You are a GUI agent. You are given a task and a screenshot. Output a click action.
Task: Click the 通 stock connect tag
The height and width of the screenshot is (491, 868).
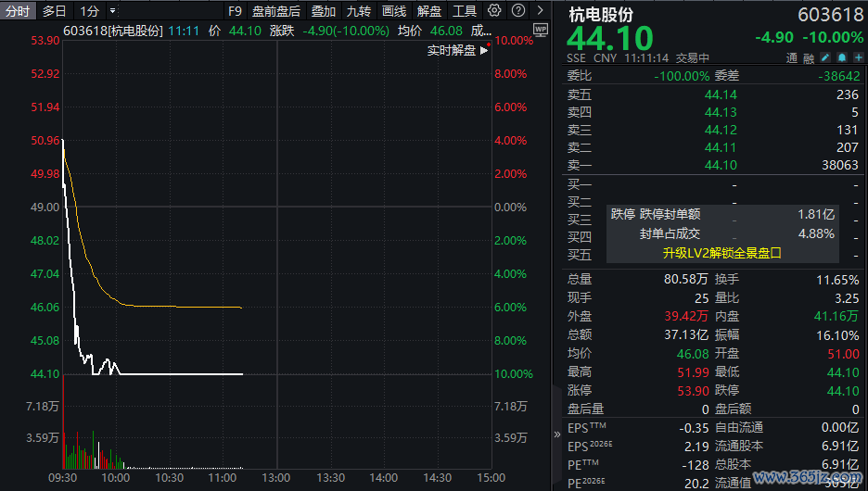(x=792, y=57)
